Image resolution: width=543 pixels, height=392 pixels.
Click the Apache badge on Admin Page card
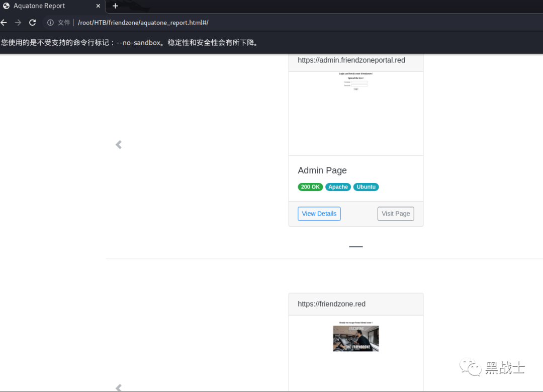coord(338,186)
